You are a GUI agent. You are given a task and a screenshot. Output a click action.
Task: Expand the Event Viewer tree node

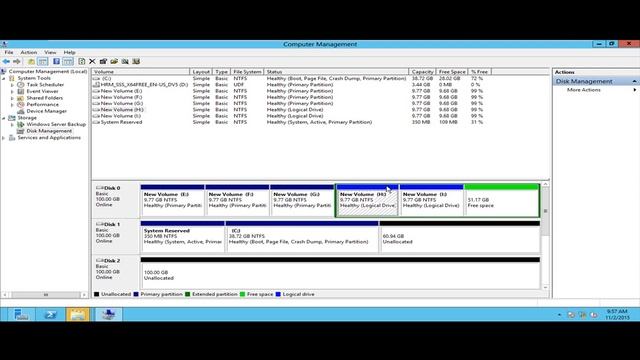[12, 91]
